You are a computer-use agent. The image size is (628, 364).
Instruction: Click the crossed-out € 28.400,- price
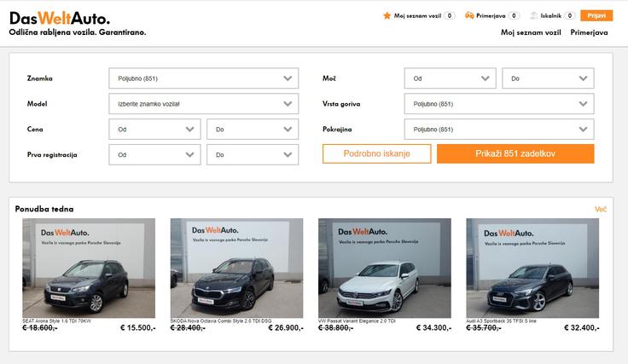pos(188,328)
